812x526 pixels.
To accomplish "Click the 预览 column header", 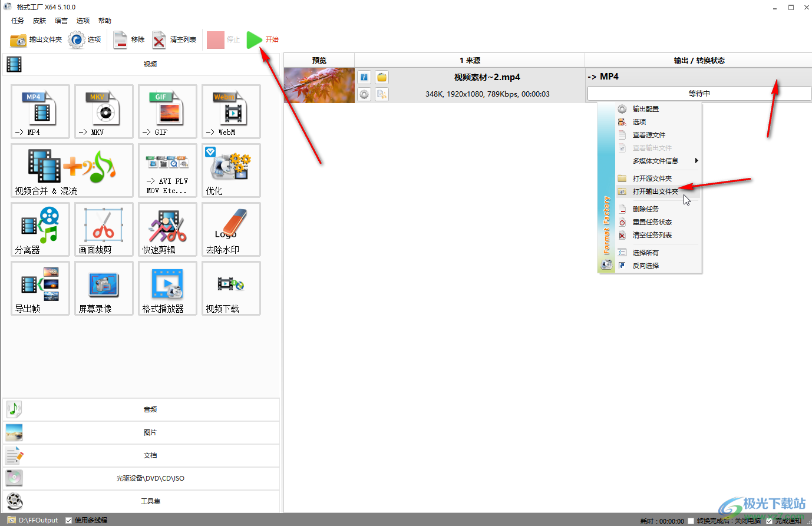I will point(319,60).
